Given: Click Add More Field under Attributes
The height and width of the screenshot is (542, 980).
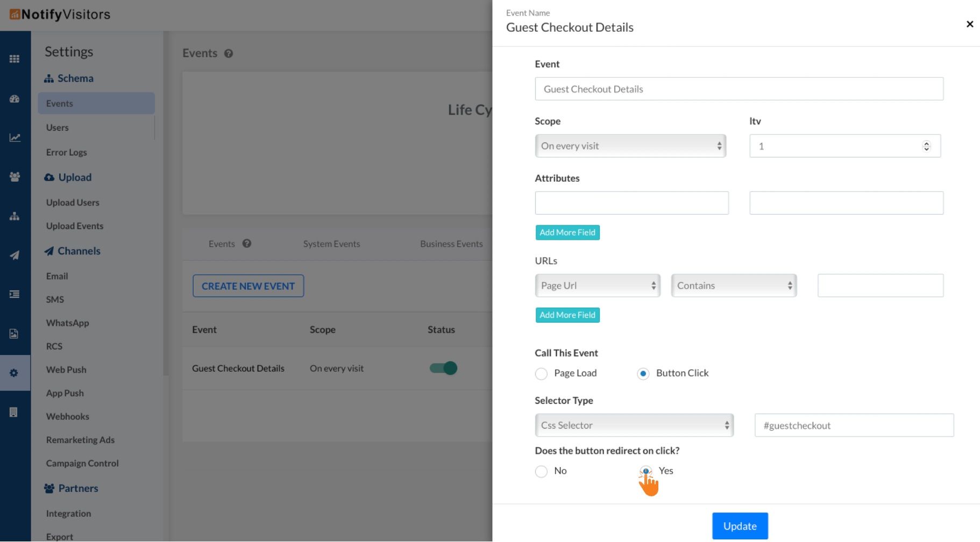Looking at the screenshot, I should click(567, 232).
